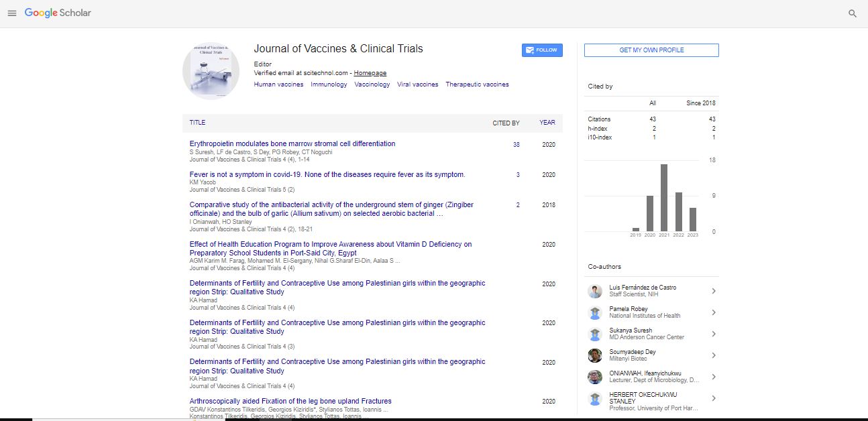Select the Therapeutic vaccines tag
The width and height of the screenshot is (868, 421).
coord(477,84)
